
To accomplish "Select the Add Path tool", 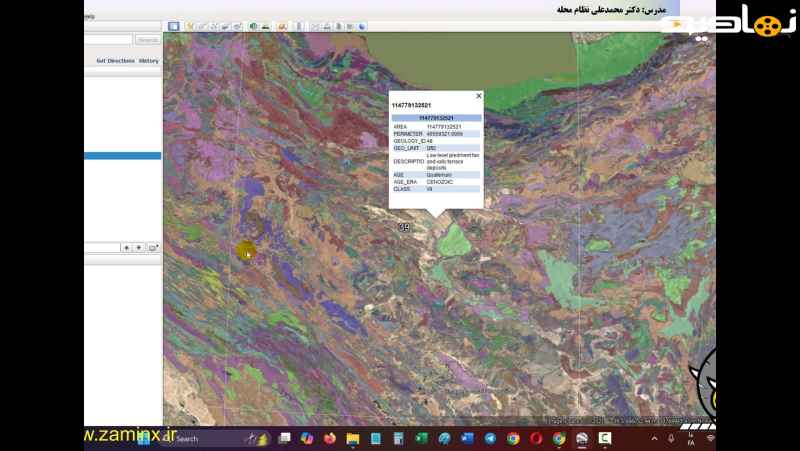I will 213,26.
